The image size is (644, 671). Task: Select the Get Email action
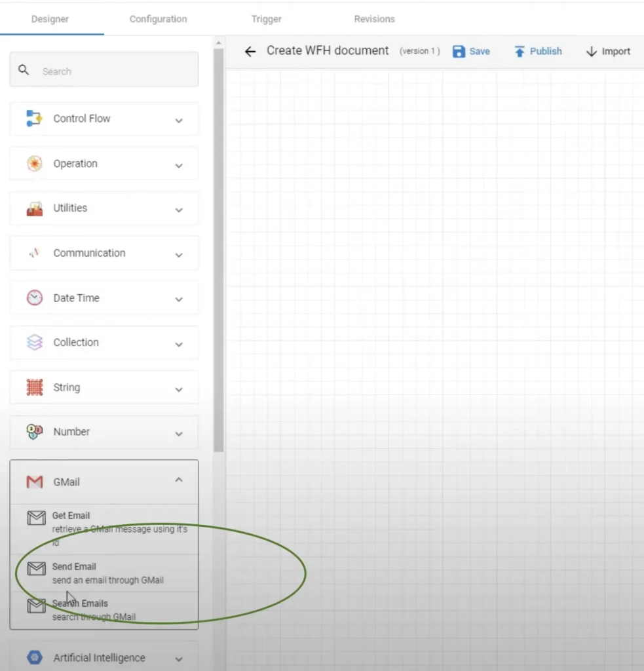point(104,529)
